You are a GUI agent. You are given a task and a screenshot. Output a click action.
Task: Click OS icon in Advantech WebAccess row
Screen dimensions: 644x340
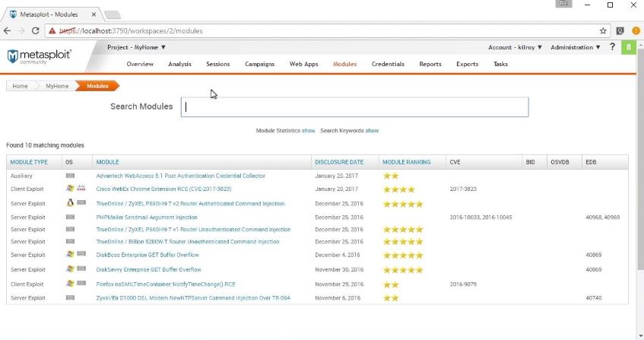pyautogui.click(x=70, y=176)
